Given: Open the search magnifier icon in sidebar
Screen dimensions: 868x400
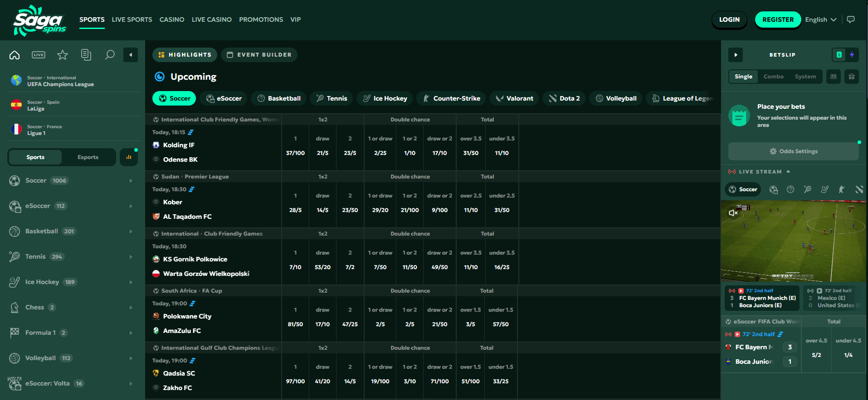Looking at the screenshot, I should coord(110,55).
